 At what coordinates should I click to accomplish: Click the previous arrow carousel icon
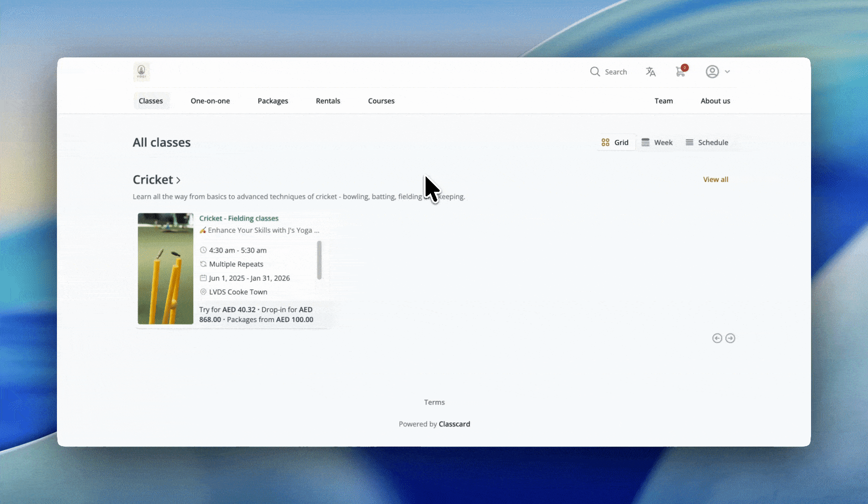click(x=717, y=338)
